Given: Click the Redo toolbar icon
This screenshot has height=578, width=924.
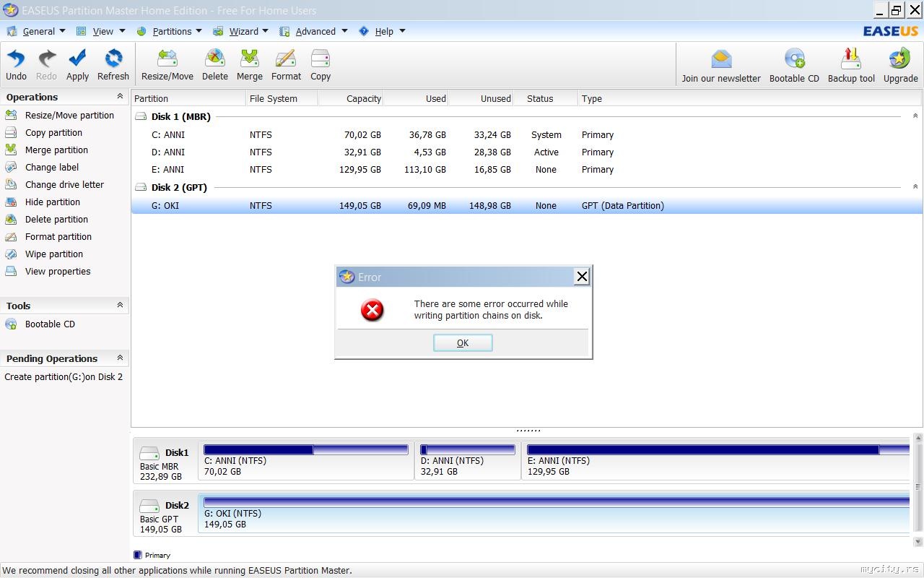Looking at the screenshot, I should pos(46,65).
